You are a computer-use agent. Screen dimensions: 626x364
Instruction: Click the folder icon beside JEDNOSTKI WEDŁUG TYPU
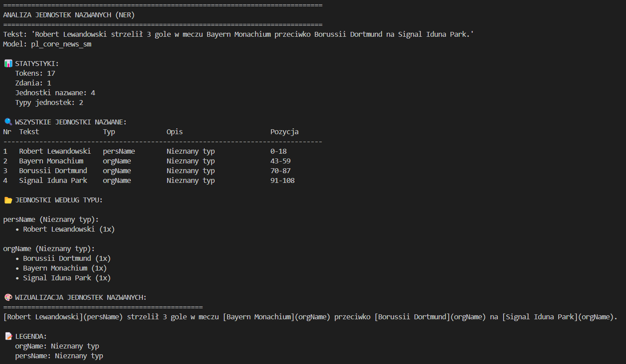click(x=8, y=200)
